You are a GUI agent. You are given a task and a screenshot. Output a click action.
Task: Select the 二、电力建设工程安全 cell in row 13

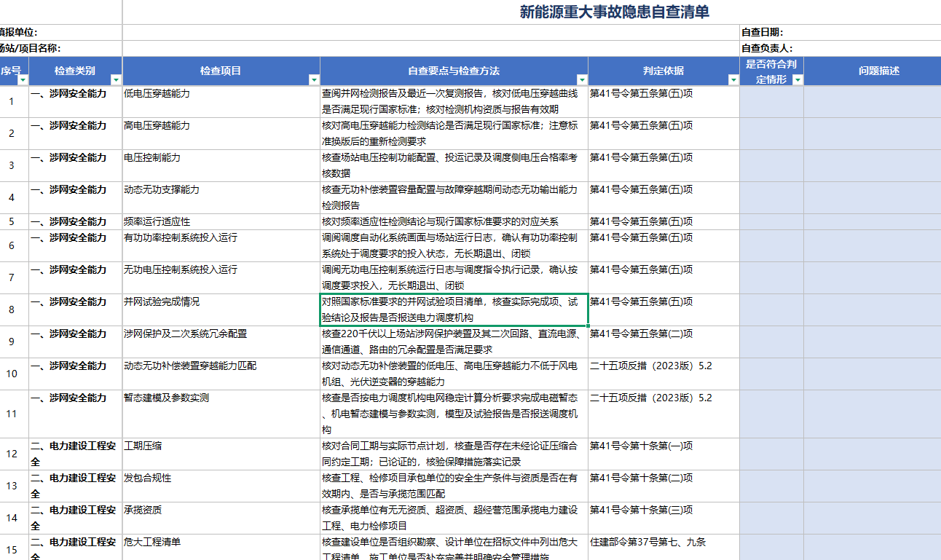[76, 486]
